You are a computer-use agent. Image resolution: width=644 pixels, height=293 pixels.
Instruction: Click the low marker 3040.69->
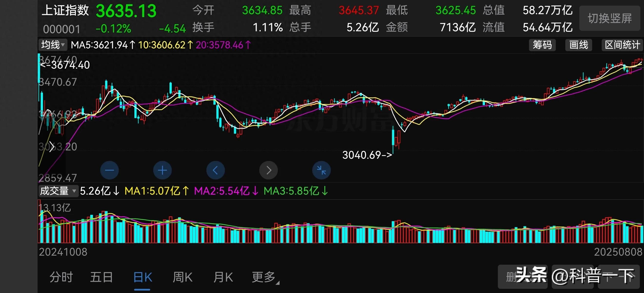[x=367, y=155]
